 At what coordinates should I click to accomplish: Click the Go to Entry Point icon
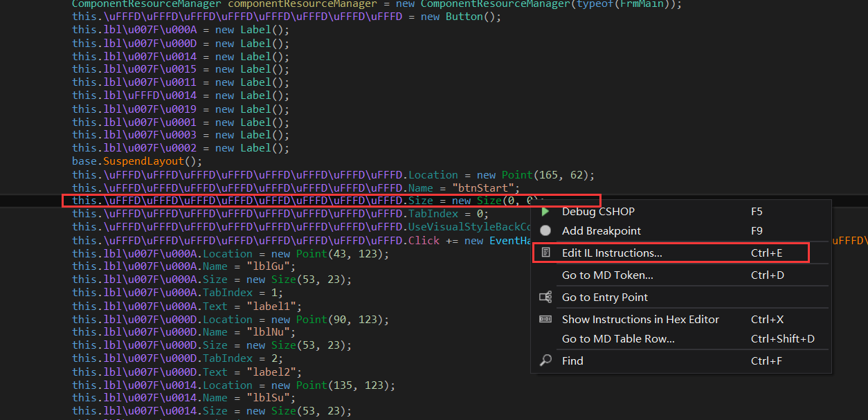[545, 298]
